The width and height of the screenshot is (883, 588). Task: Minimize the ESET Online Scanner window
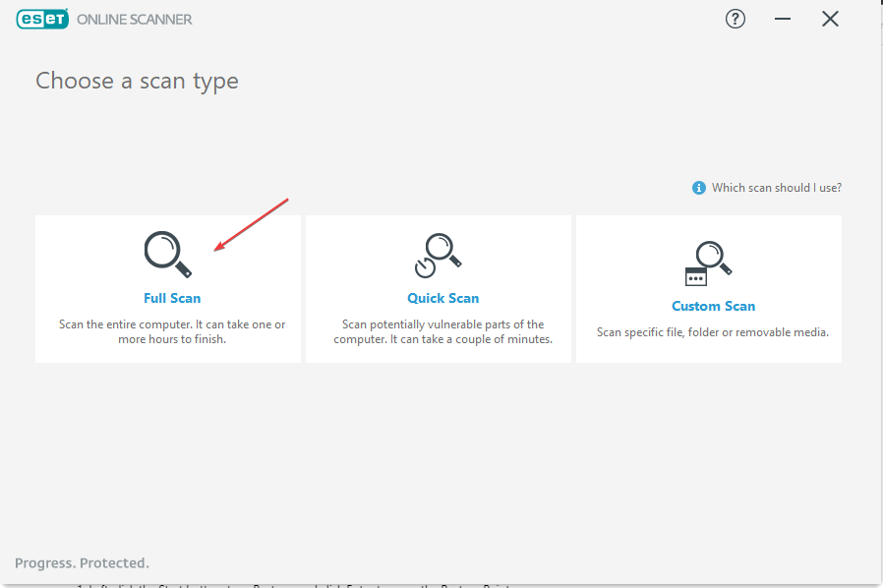pyautogui.click(x=782, y=19)
